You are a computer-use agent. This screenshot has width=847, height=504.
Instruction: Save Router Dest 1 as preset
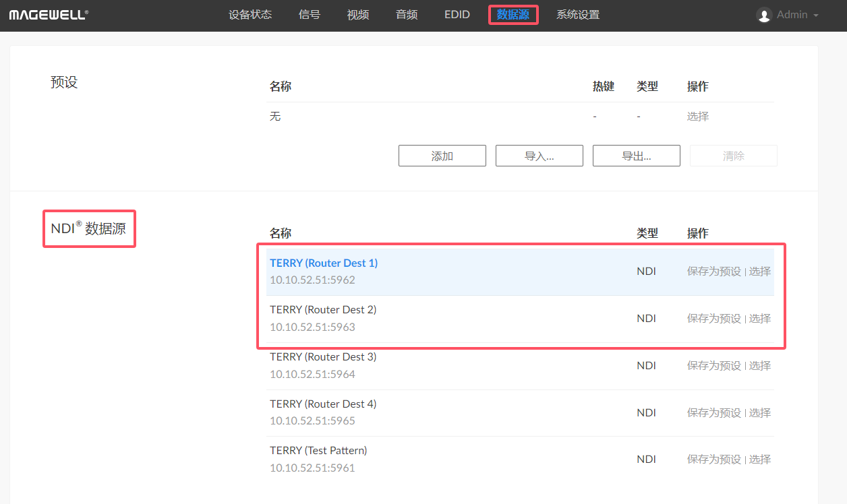pos(714,272)
